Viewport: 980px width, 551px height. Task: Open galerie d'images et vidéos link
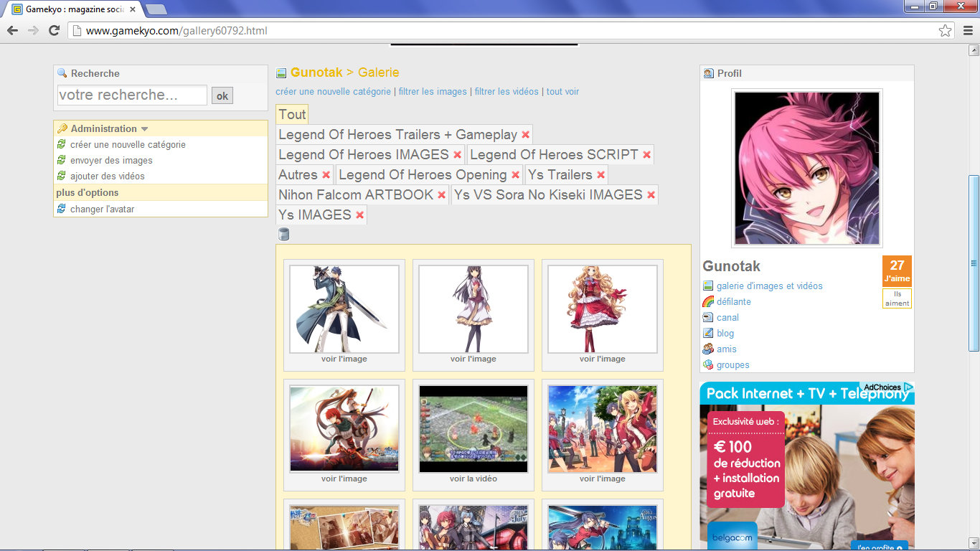[770, 286]
